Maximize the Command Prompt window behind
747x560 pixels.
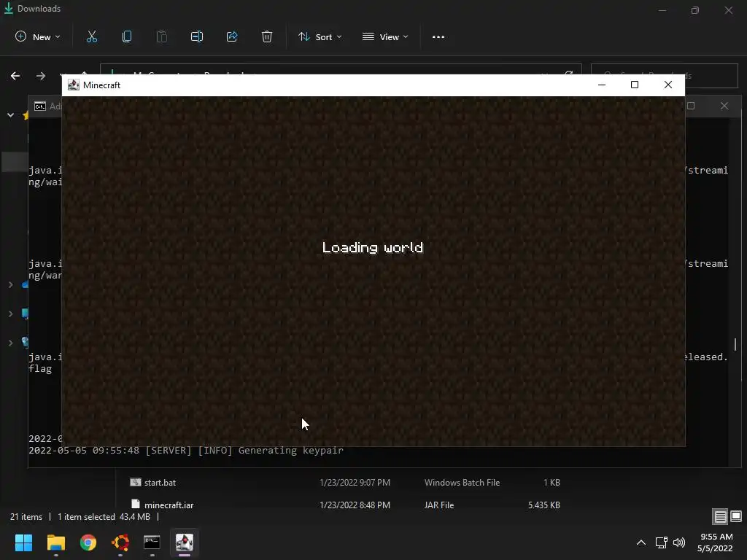coord(691,106)
